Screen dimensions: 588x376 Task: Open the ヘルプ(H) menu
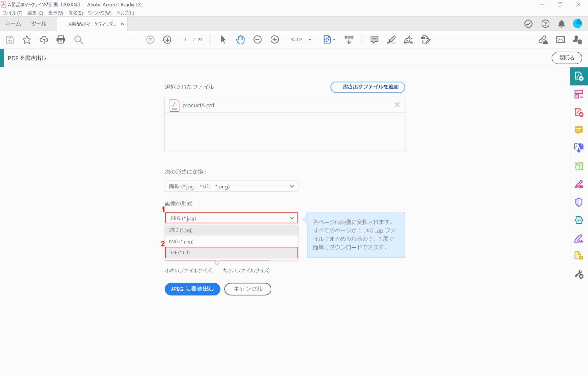(125, 13)
